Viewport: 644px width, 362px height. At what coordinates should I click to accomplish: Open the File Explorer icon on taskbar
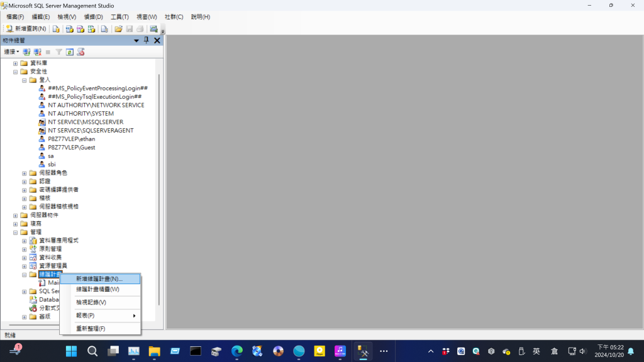[154, 351]
